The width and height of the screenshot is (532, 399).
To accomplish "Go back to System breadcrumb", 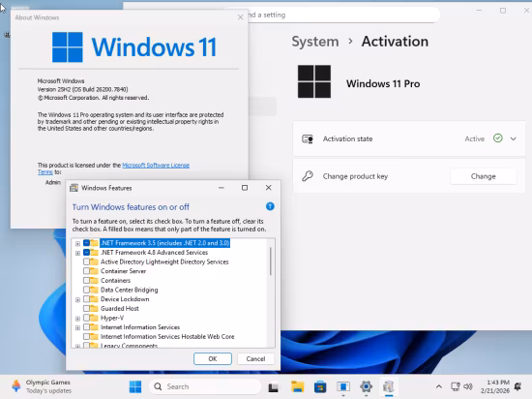I will click(315, 42).
